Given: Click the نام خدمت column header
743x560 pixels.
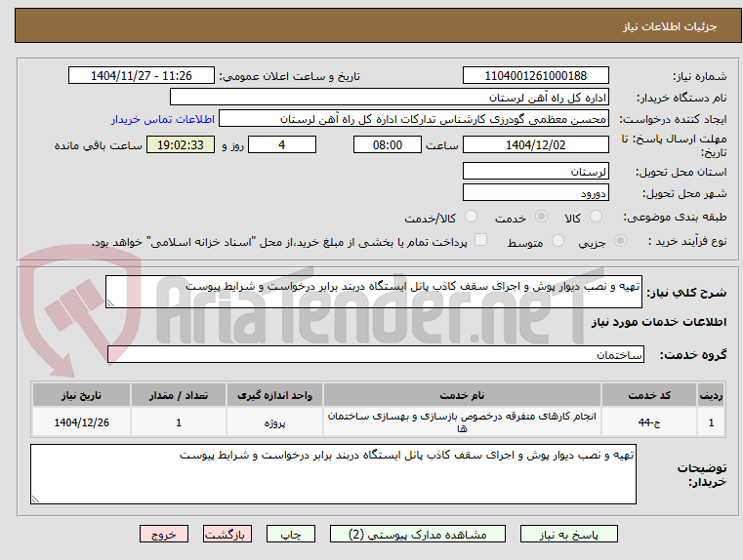Looking at the screenshot, I should (x=462, y=395).
